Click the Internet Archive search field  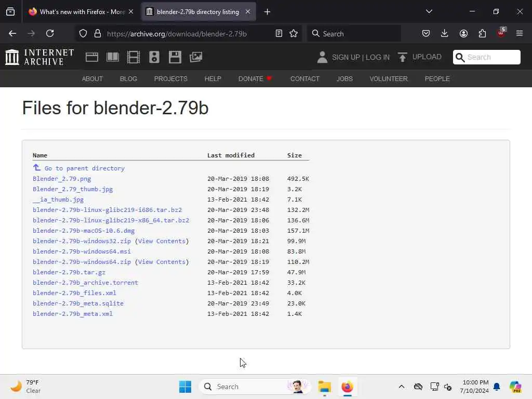point(486,57)
